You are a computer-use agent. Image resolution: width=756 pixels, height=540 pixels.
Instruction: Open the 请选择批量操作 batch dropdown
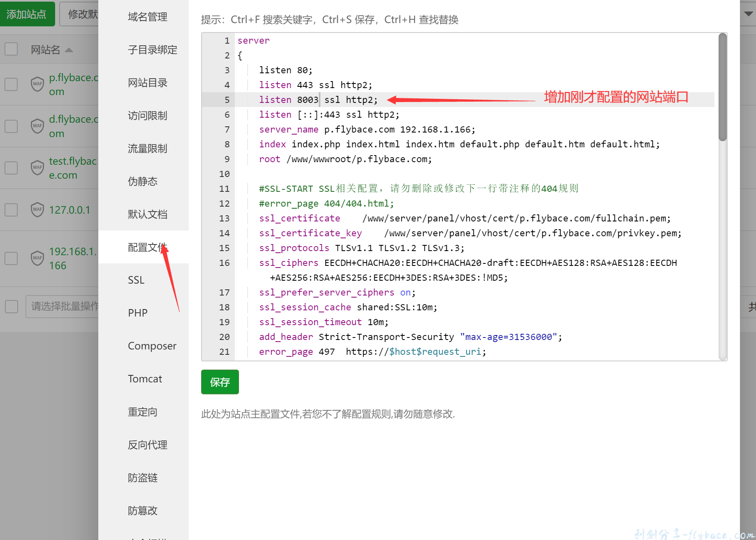coord(62,306)
